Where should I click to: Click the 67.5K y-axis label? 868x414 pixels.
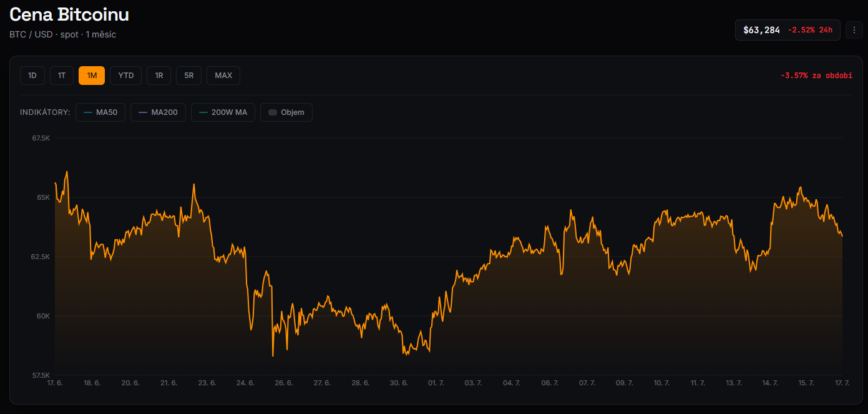(x=41, y=138)
